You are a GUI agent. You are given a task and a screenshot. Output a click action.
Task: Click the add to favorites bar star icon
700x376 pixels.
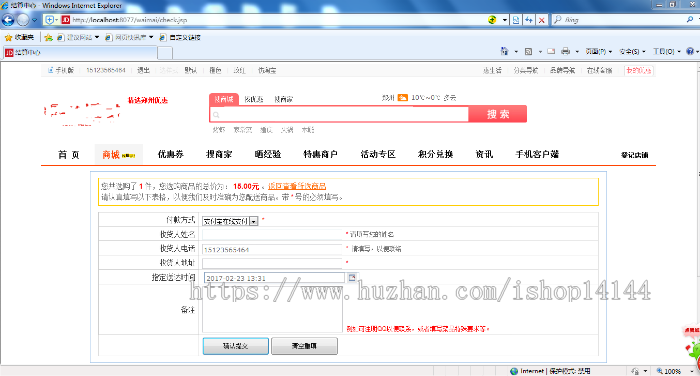coord(48,38)
